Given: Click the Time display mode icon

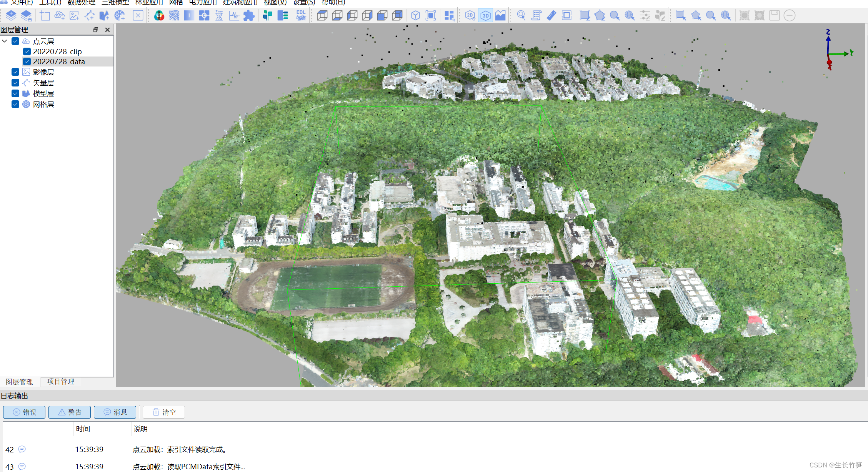Looking at the screenshot, I should tap(219, 16).
